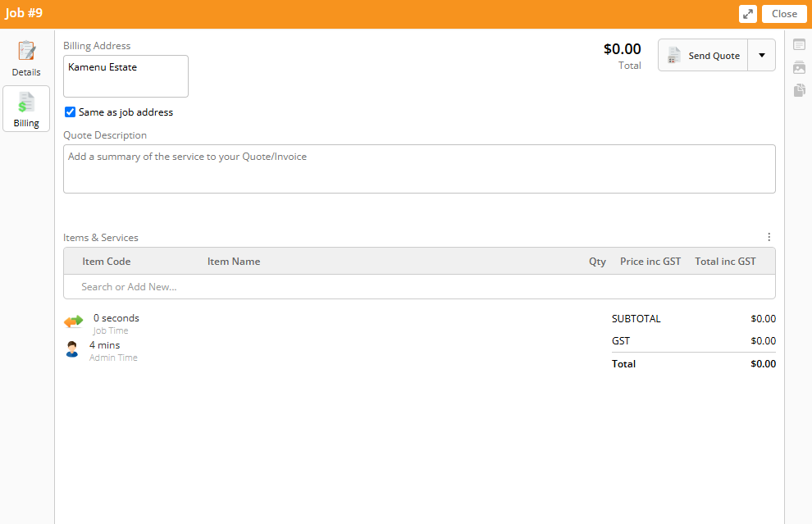The image size is (812, 524).
Task: Select the Billing tab
Action: [26, 109]
